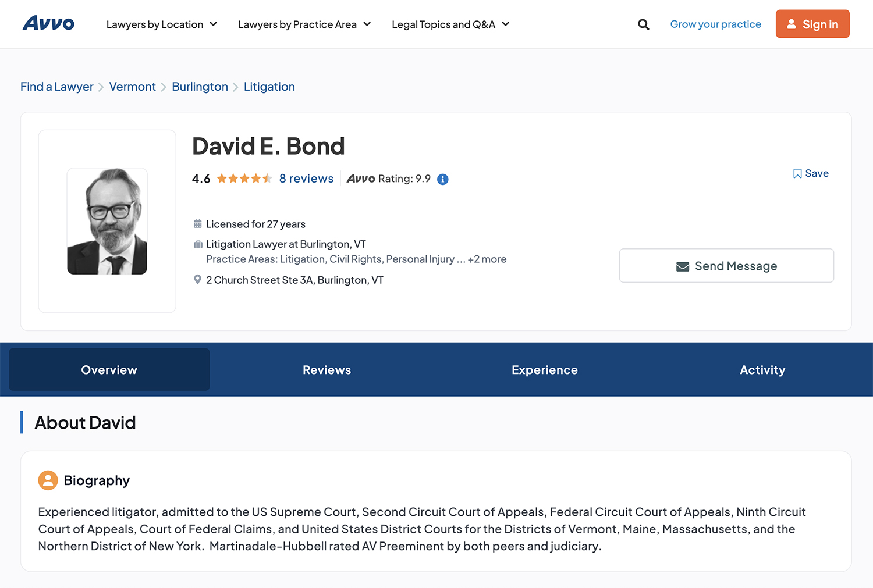Switch to the Experience tab

(x=544, y=370)
